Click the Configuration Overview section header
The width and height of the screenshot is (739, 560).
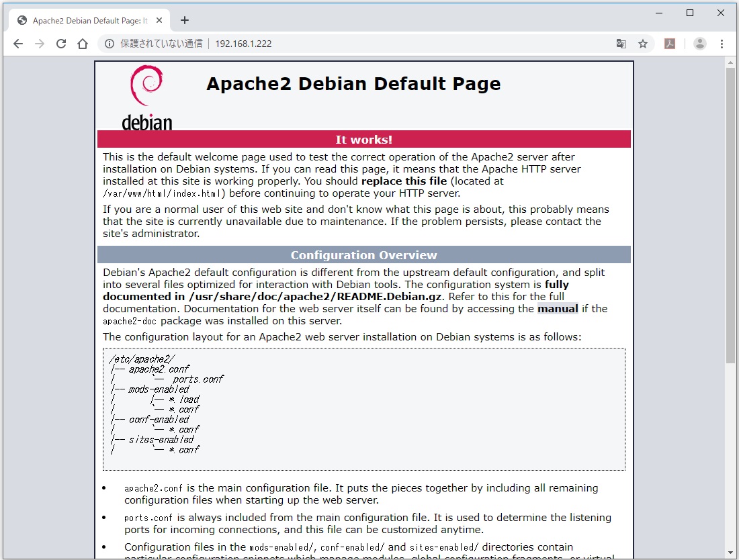pyautogui.click(x=363, y=255)
